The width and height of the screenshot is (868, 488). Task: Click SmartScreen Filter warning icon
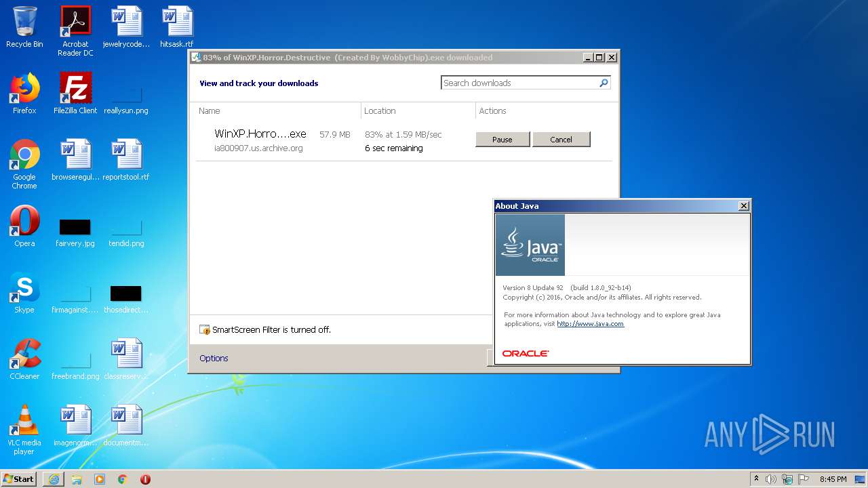point(205,330)
